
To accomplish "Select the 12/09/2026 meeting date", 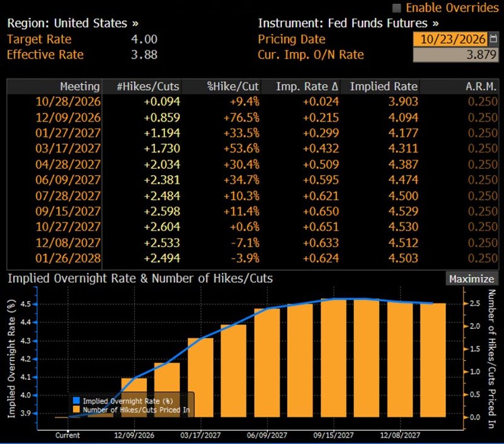I will 68,118.
